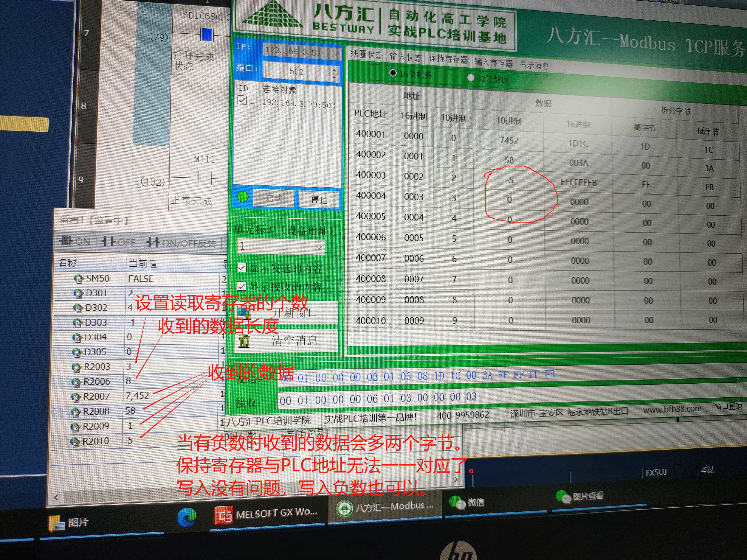The width and height of the screenshot is (747, 560).
Task: Click the Microsoft Edge taskbar icon
Action: 187,517
